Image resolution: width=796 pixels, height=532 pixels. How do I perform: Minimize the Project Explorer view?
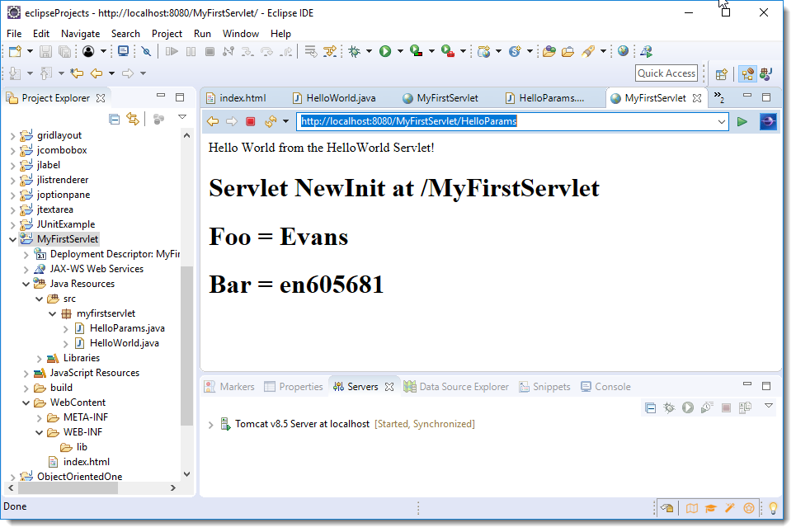click(x=161, y=95)
